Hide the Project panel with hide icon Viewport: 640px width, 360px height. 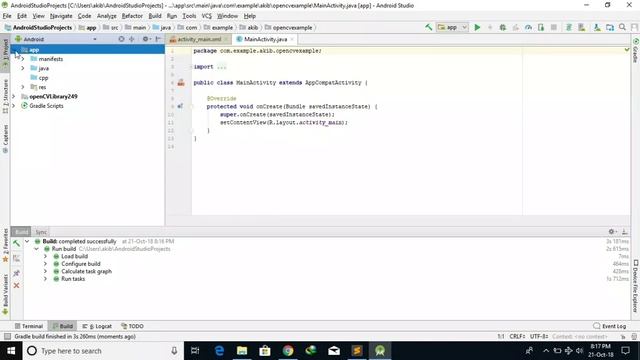tap(158, 39)
